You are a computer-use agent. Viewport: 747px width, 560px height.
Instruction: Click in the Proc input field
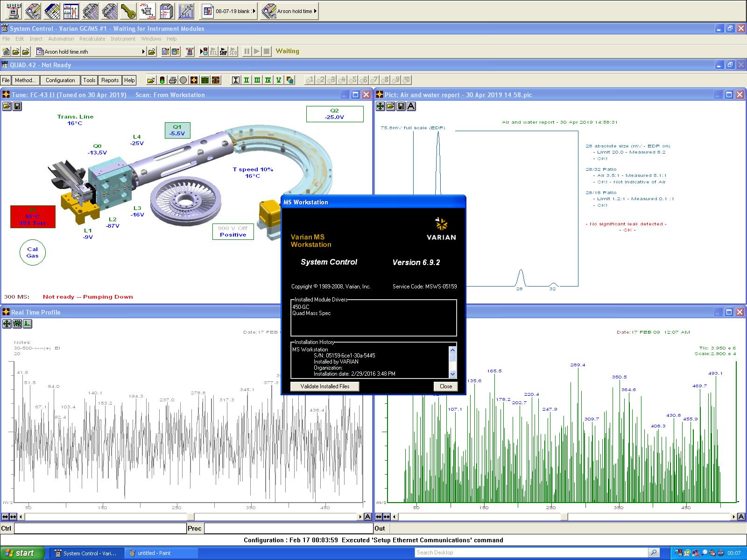(x=288, y=528)
